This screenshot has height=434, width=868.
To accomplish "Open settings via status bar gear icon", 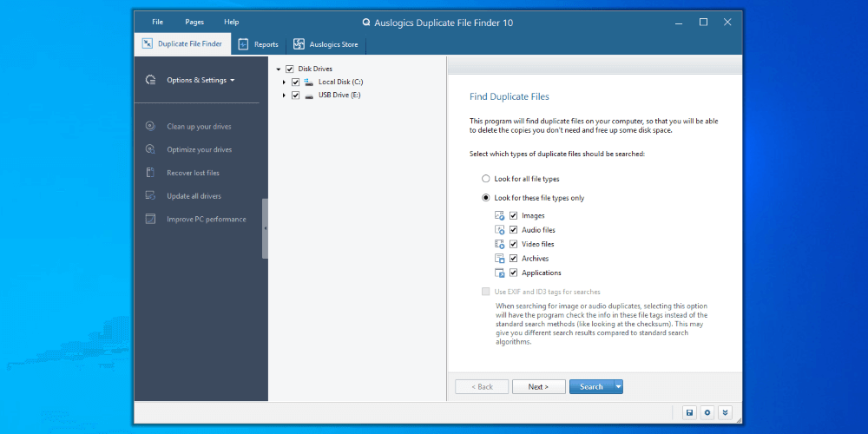I will pos(707,412).
